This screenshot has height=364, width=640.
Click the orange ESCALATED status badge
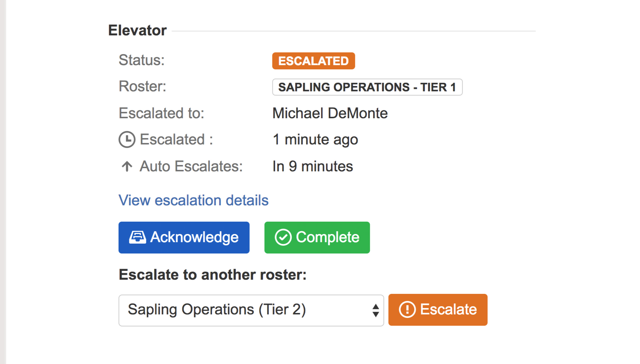click(x=313, y=61)
